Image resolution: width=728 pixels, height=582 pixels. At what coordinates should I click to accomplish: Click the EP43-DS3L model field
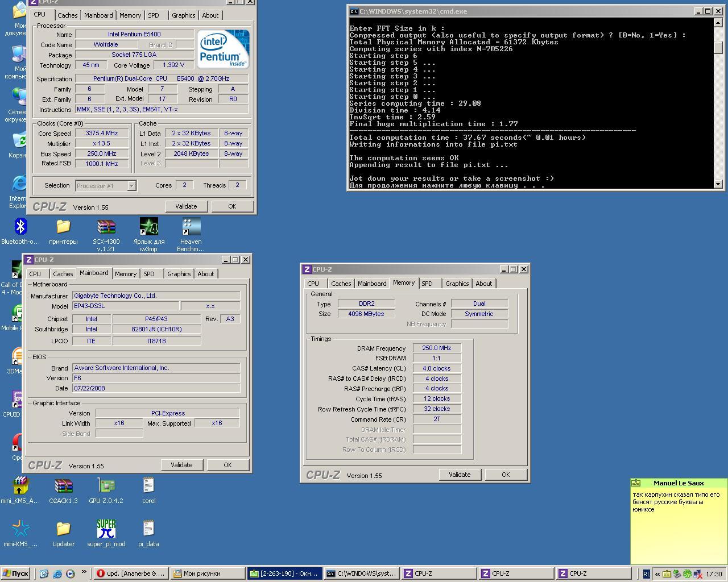126,306
